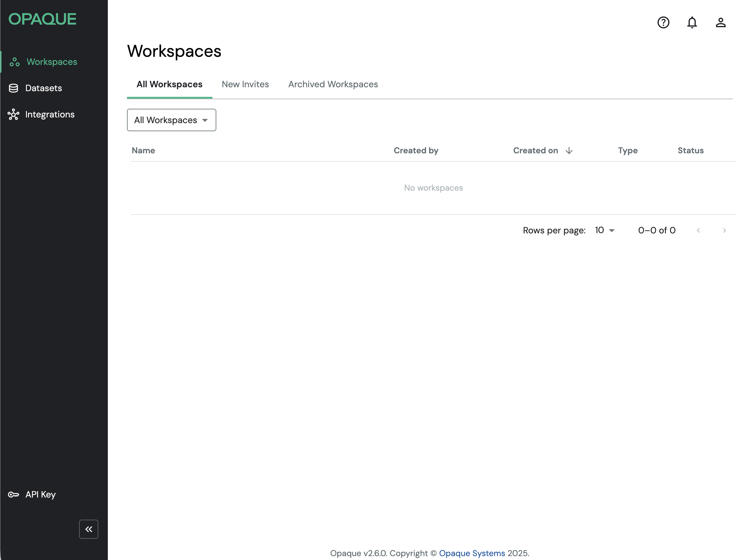Select the All Workspaces tab
Image resolution: width=751 pixels, height=560 pixels.
169,84
